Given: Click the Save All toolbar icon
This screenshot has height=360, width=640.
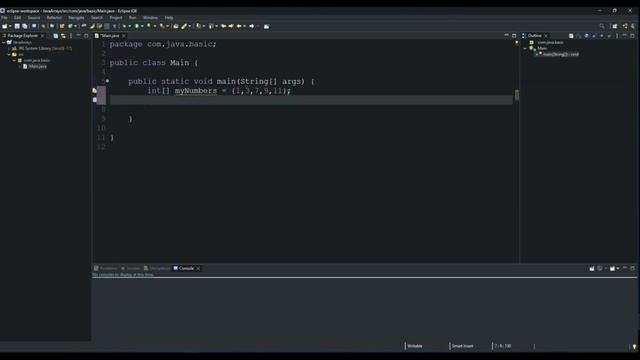Looking at the screenshot, I should pyautogui.click(x=24, y=26).
